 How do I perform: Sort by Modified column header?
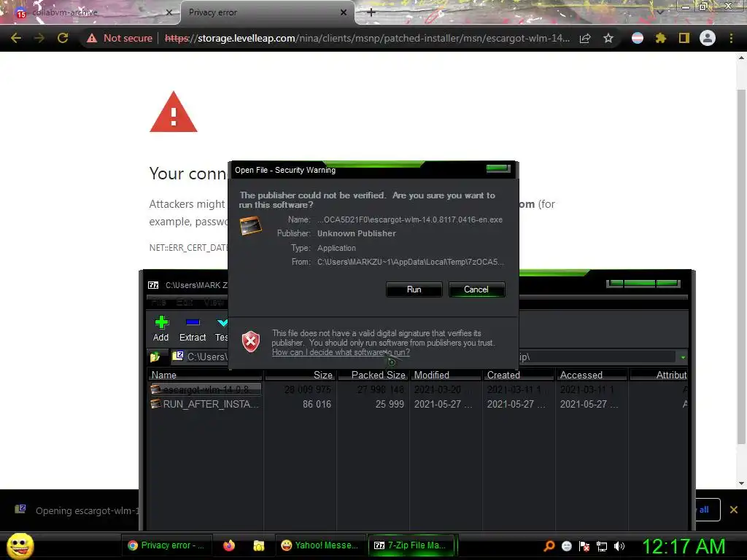click(446, 376)
